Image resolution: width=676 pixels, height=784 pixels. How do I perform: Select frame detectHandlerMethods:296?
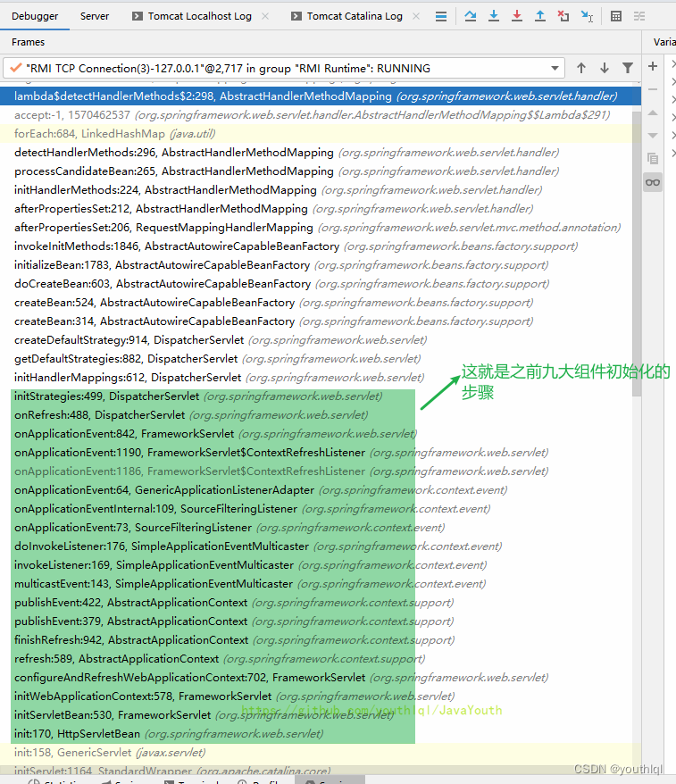pos(316,153)
